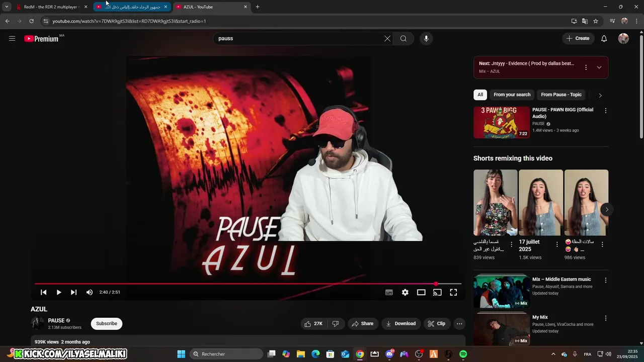Image resolution: width=644 pixels, height=362 pixels.
Task: Open more actions ellipsis below the video
Action: pos(459,324)
